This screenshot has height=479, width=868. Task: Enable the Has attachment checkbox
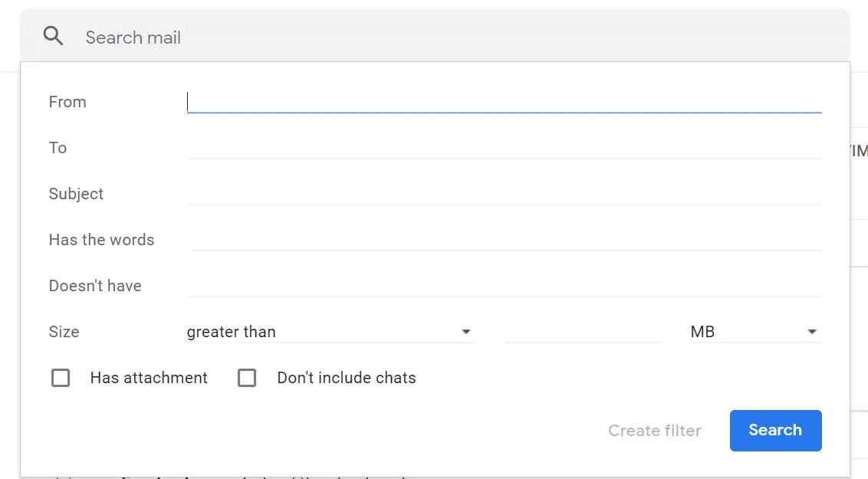[x=61, y=377]
